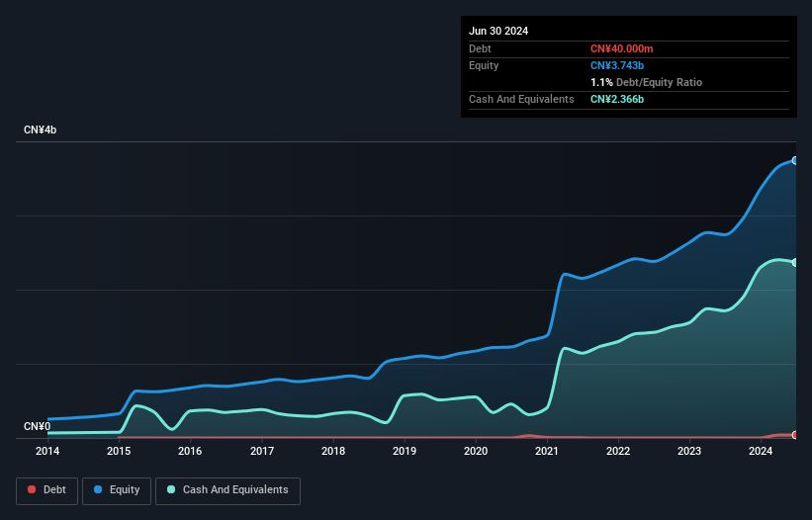
Task: Click the 2018 x-axis label
Action: pos(333,451)
